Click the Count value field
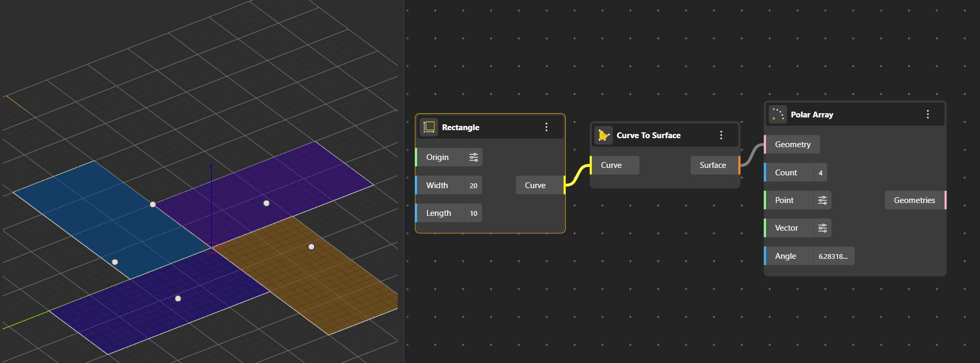Viewport: 980px width, 363px height. 820,173
